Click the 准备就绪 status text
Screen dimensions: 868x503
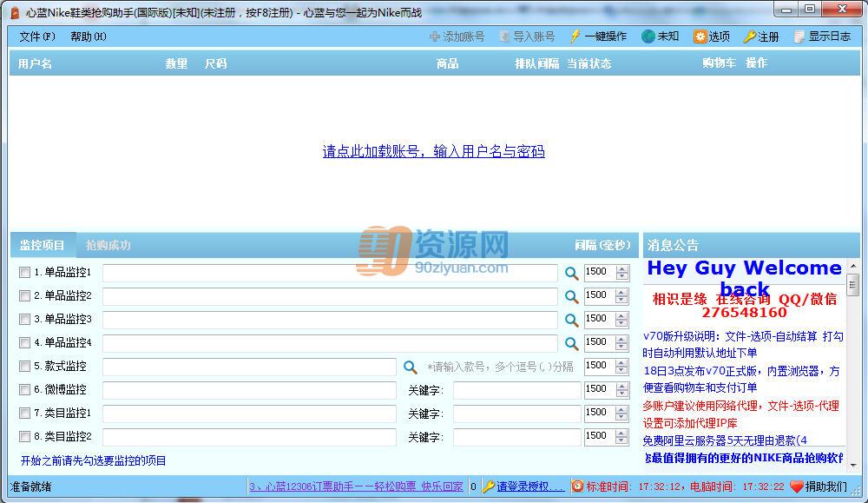[31, 487]
